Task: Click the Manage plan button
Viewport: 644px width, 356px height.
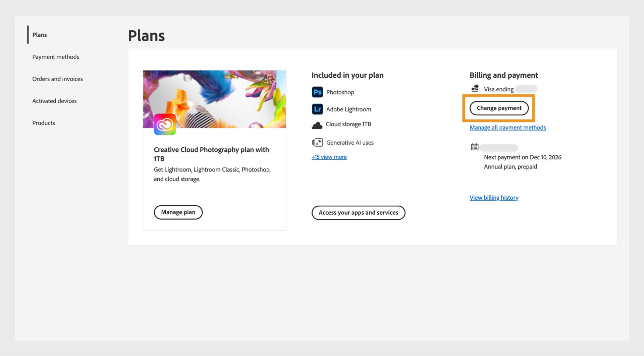Action: click(x=178, y=212)
